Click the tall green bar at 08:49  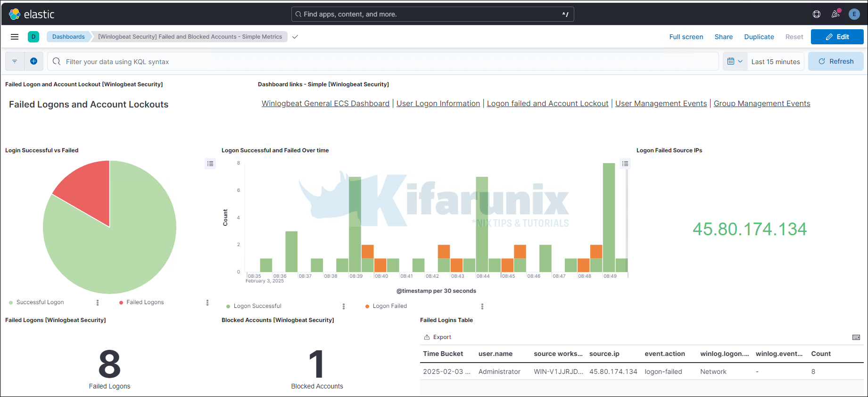coord(609,217)
